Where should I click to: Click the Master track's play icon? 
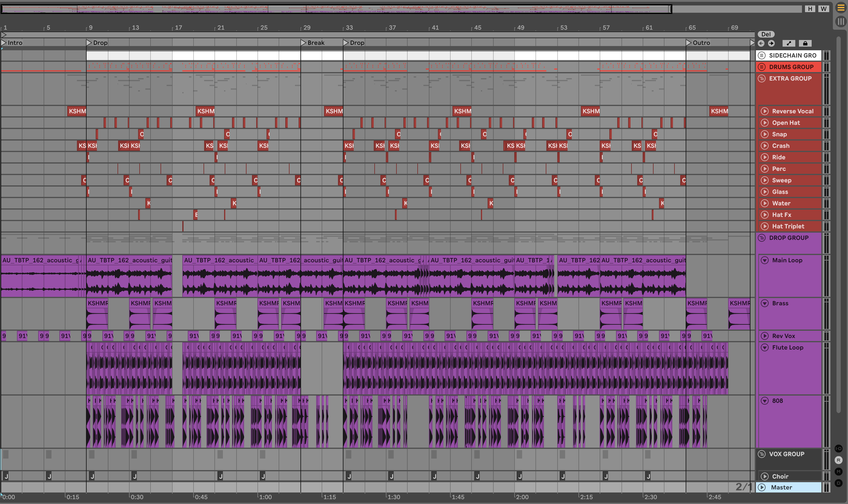coord(762,487)
